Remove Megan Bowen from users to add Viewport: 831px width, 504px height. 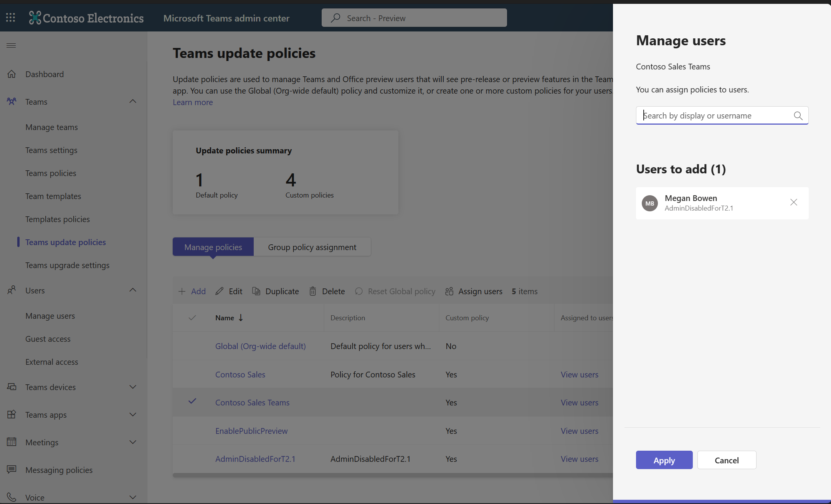(794, 202)
